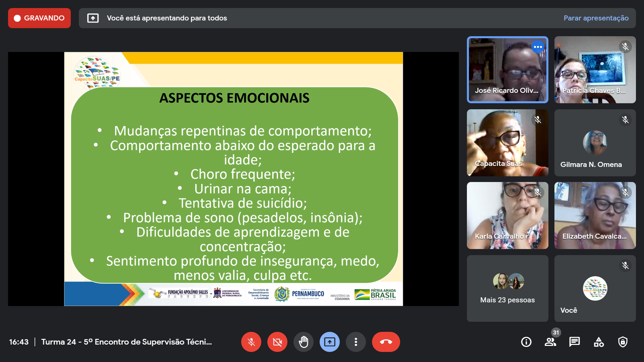Expand the Mais 23 pessoas tile
Screen dimensions: 644x362
pyautogui.click(x=507, y=288)
